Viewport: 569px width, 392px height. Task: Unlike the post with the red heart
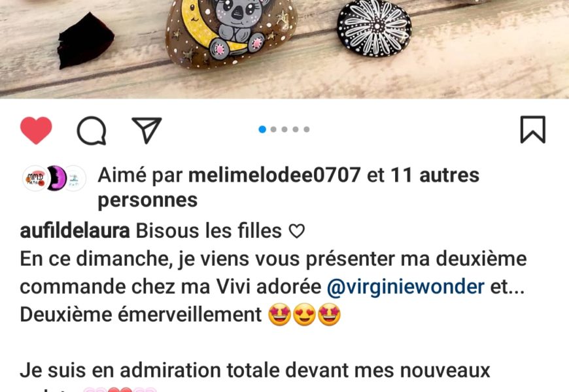pyautogui.click(x=36, y=130)
